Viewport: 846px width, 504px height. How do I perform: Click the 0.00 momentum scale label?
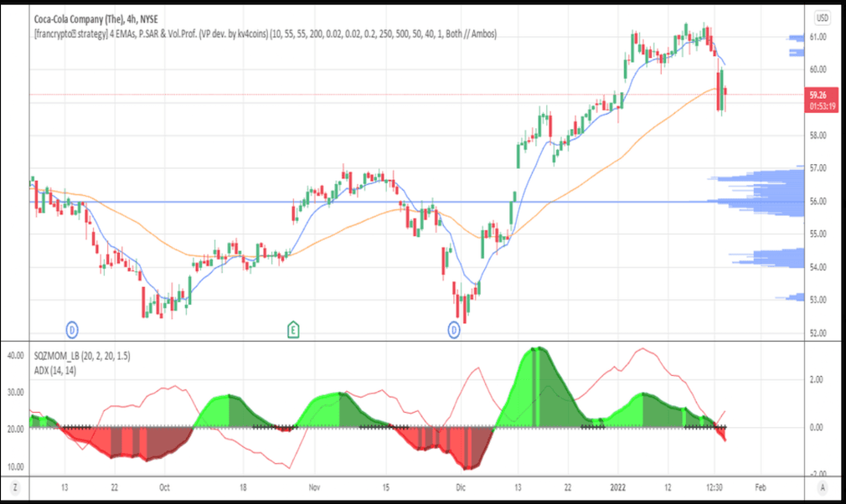click(817, 427)
